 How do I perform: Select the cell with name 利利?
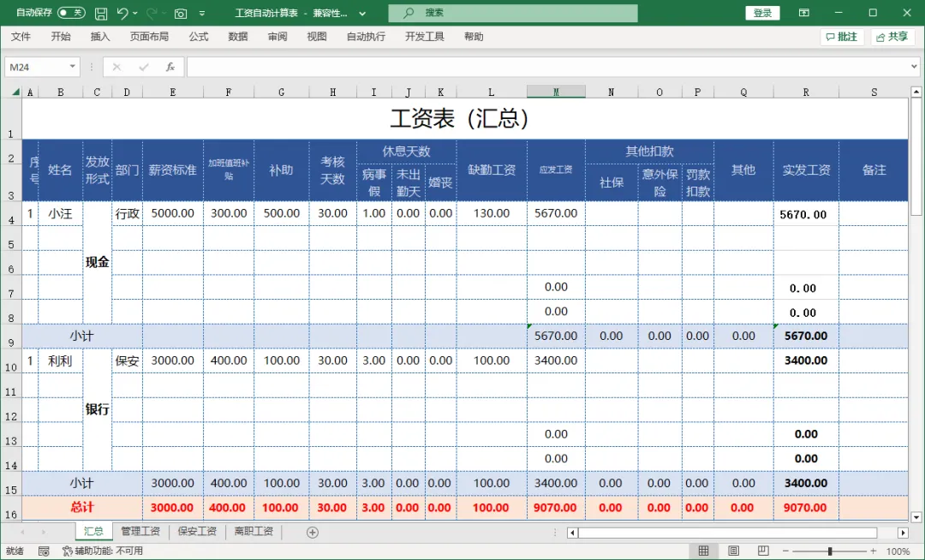[60, 360]
